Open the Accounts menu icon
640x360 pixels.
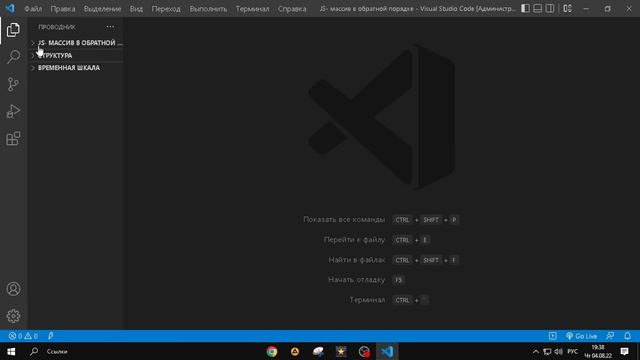point(13,289)
